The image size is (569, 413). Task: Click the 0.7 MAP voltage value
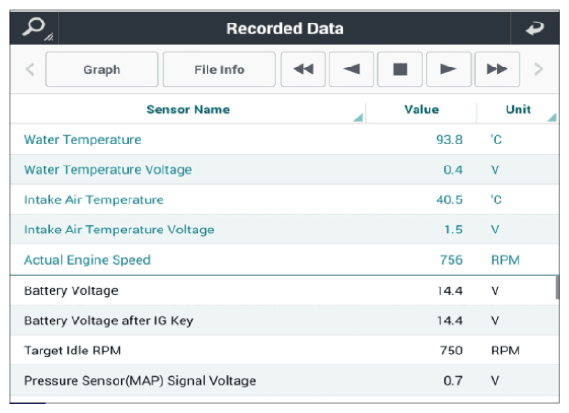click(453, 381)
